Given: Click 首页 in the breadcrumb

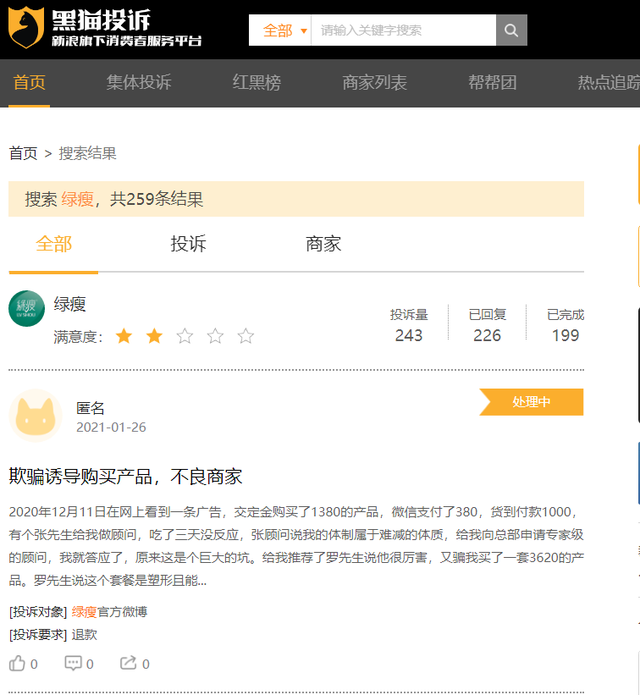Looking at the screenshot, I should pos(23,153).
